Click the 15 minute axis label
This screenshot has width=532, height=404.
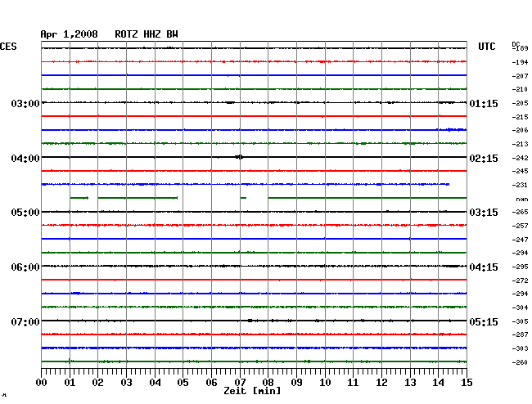[467, 383]
